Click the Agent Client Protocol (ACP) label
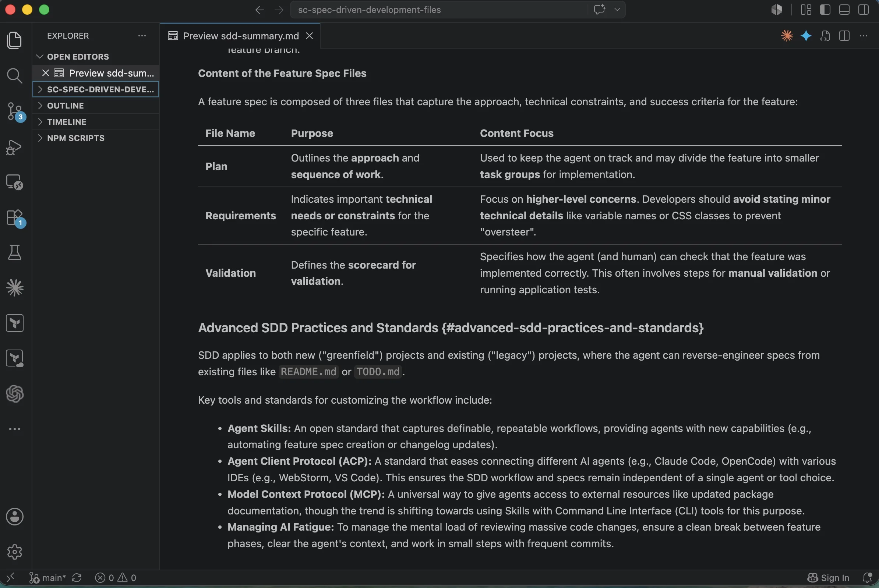This screenshot has height=588, width=879. (x=299, y=461)
